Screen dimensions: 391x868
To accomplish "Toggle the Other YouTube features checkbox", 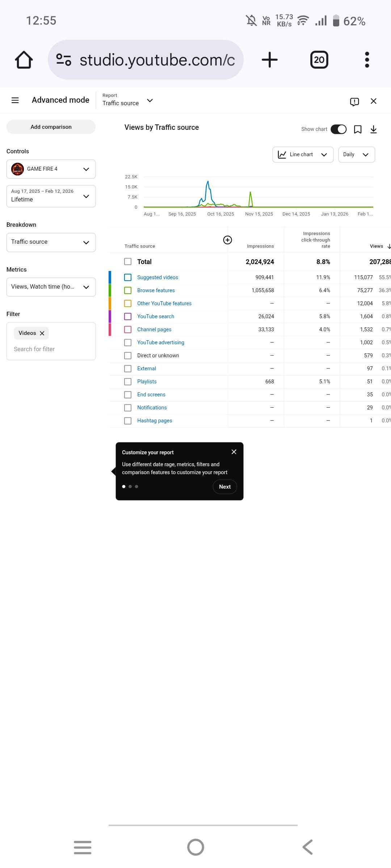I will pyautogui.click(x=128, y=303).
